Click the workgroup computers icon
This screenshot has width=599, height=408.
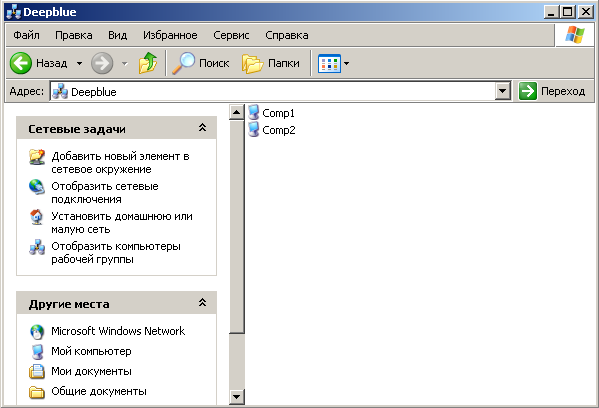tap(37, 247)
